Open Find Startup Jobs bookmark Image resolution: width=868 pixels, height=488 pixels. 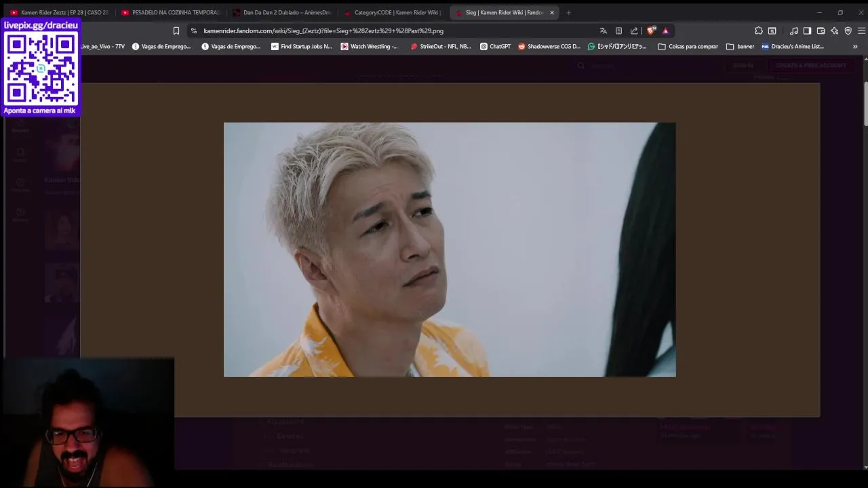pyautogui.click(x=302, y=47)
